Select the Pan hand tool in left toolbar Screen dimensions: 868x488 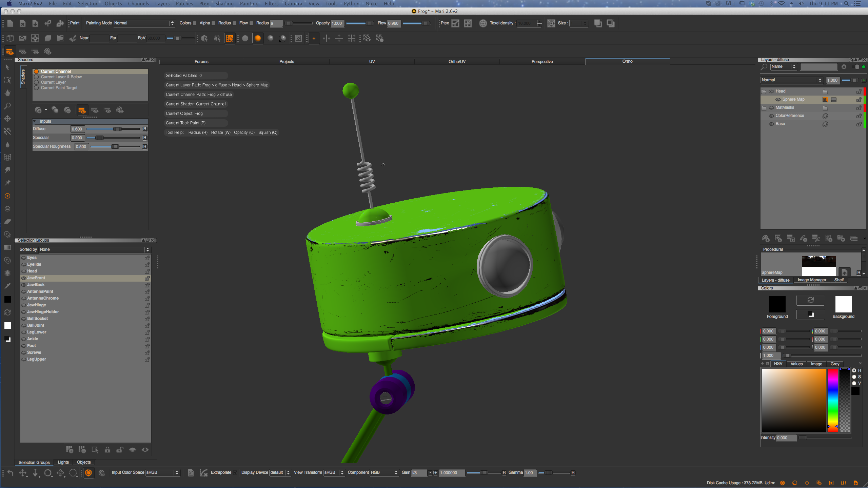click(7, 93)
